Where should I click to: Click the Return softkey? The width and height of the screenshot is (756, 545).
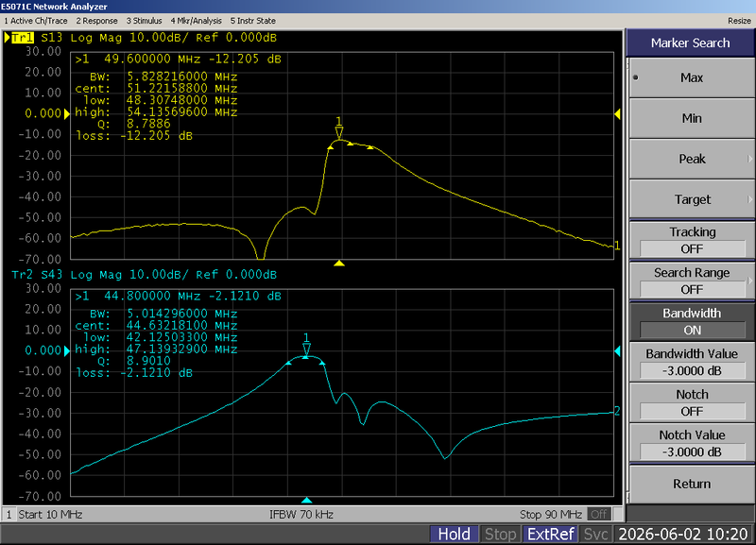692,484
